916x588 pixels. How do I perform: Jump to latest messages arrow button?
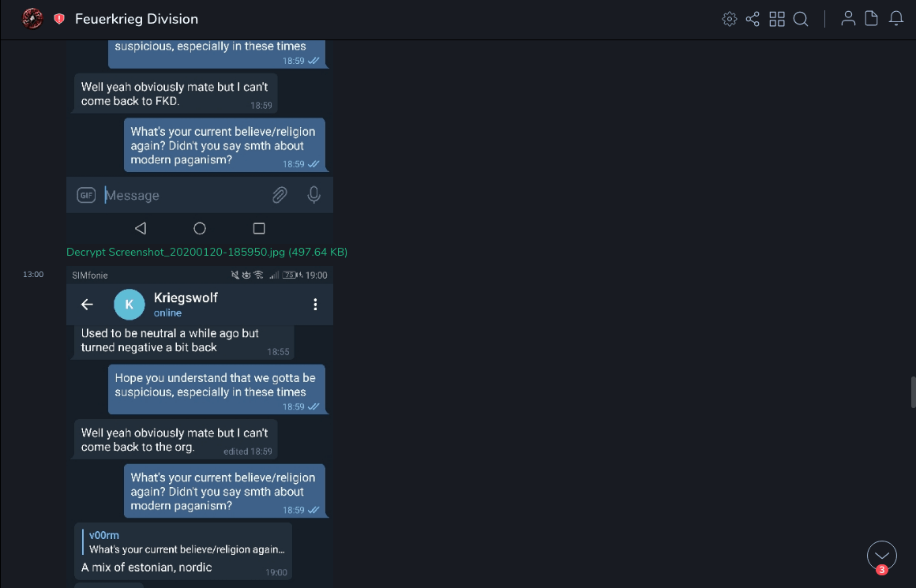point(881,556)
